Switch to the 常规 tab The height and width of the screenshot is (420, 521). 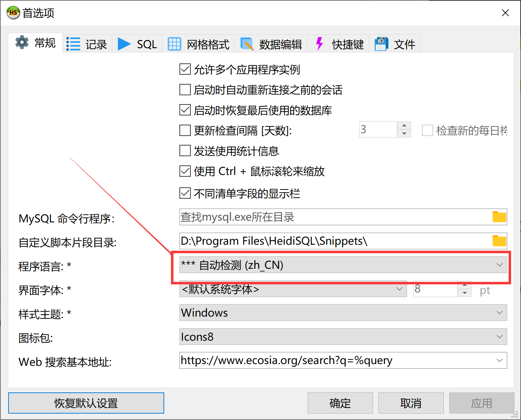coord(35,43)
